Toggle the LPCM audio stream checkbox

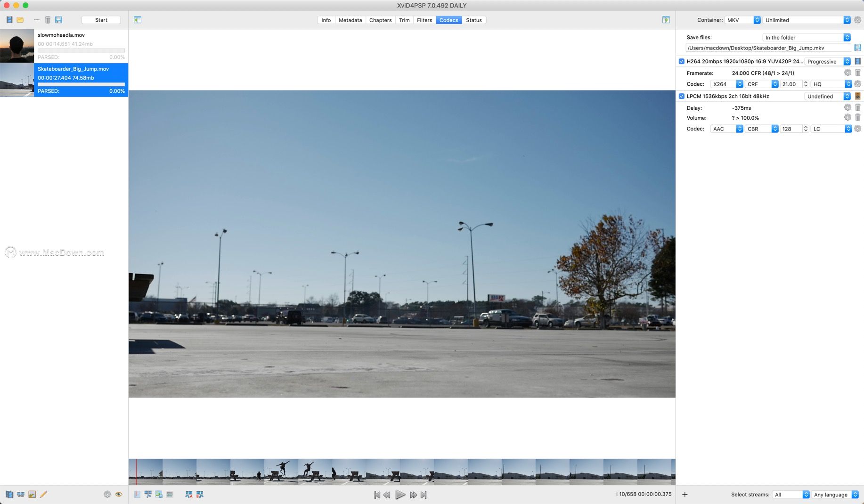click(681, 96)
